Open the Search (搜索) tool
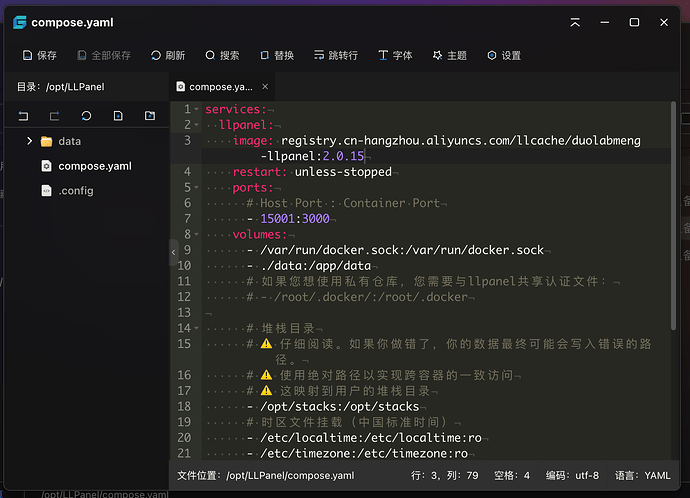The width and height of the screenshot is (690, 498). click(222, 55)
